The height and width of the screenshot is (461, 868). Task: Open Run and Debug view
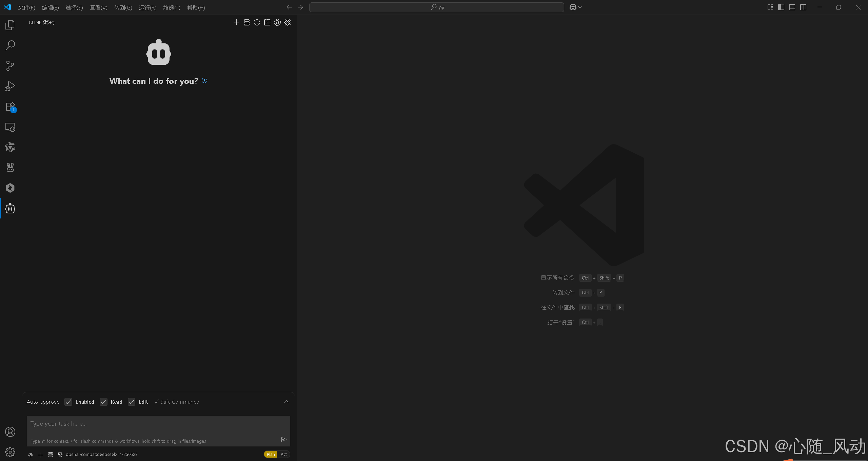point(10,86)
